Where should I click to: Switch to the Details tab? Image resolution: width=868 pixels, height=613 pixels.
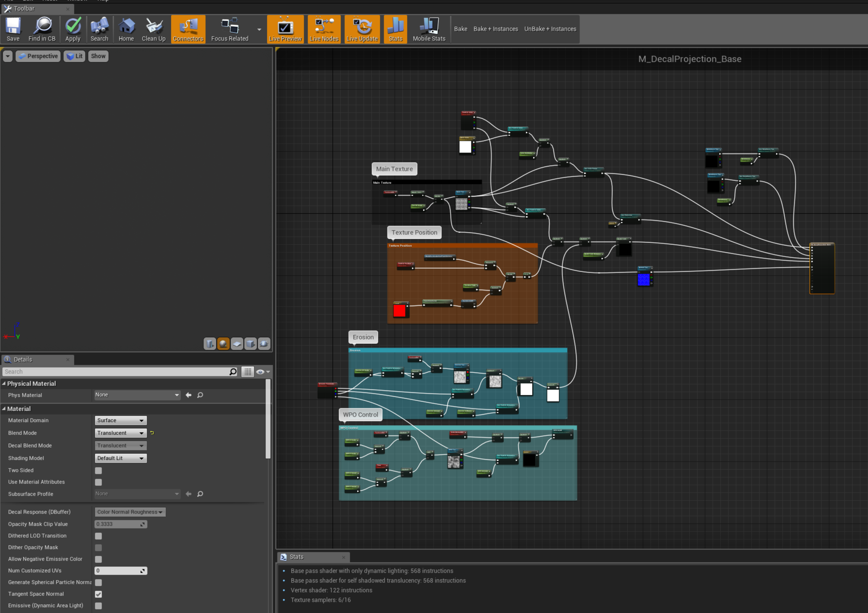(23, 359)
